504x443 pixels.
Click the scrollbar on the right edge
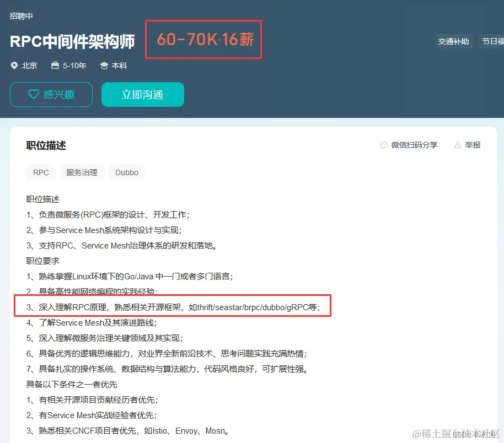point(501,220)
